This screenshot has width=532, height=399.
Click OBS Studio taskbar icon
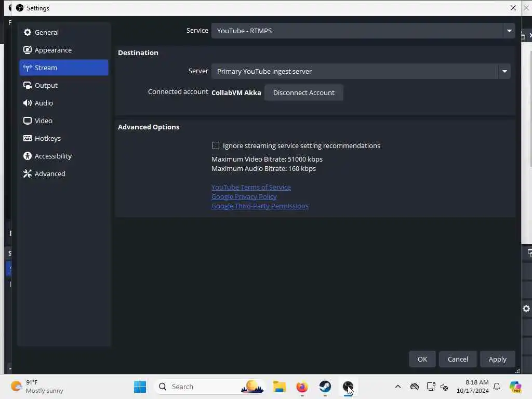click(348, 387)
